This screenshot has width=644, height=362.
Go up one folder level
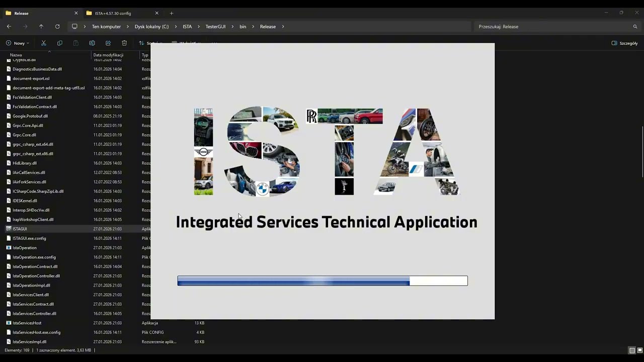coord(41,27)
